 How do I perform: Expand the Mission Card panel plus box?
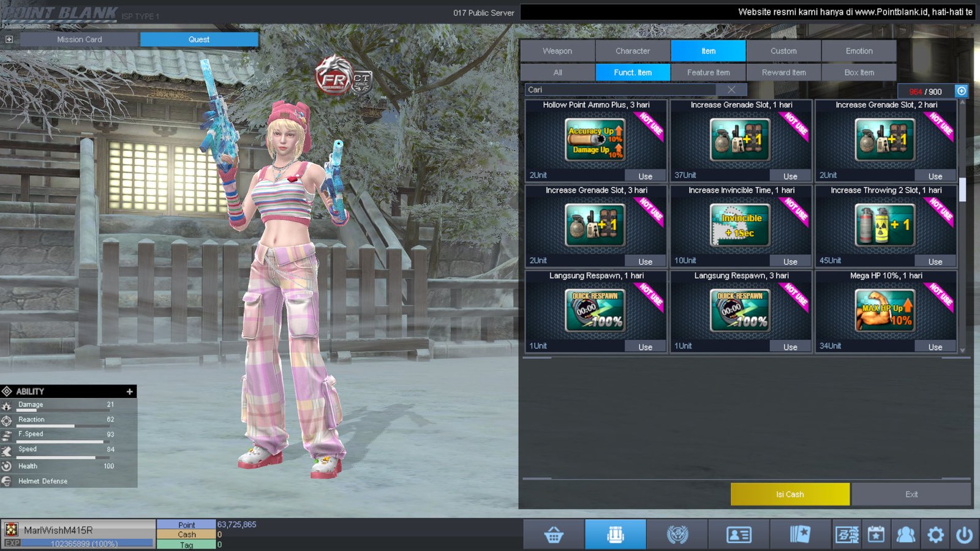coord(9,39)
